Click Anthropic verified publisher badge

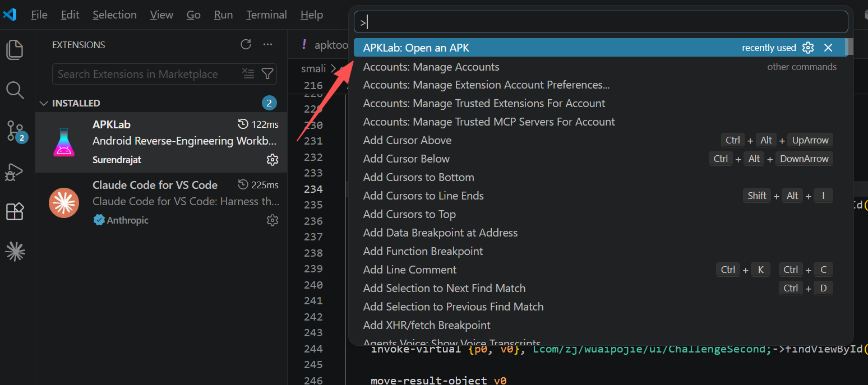(99, 220)
